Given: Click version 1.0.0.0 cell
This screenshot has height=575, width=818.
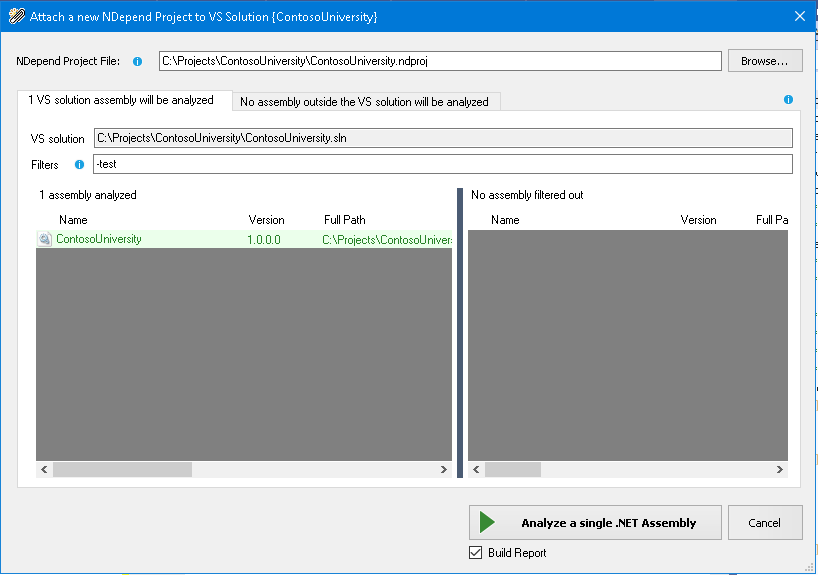Looking at the screenshot, I should [264, 239].
